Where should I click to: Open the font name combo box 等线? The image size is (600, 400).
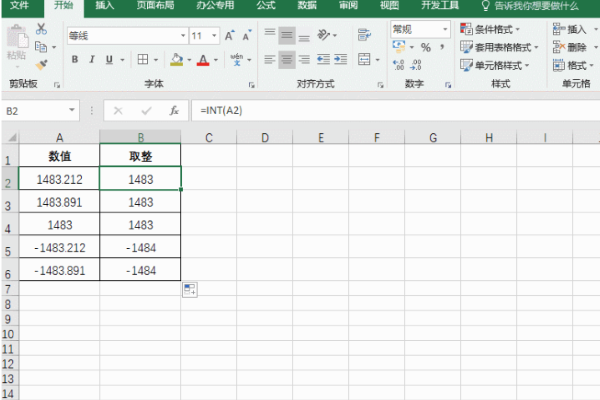tap(127, 36)
